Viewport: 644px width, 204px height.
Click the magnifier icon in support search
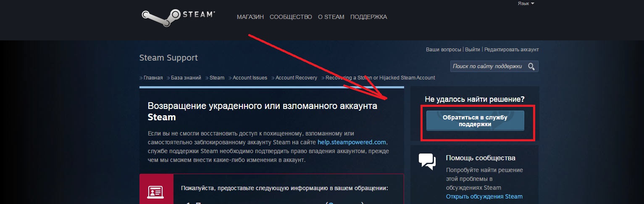(531, 66)
